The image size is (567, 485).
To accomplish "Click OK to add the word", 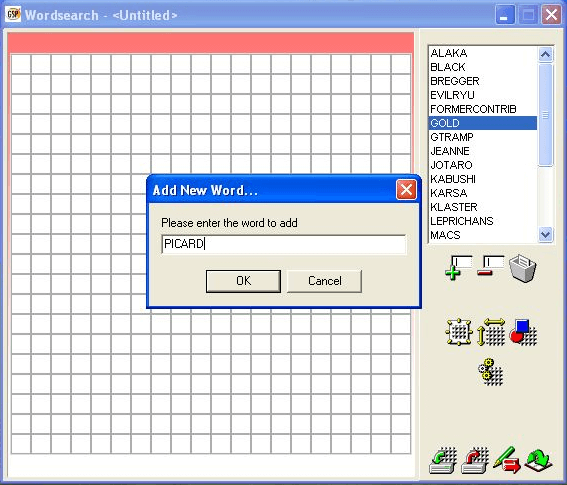I will point(243,281).
